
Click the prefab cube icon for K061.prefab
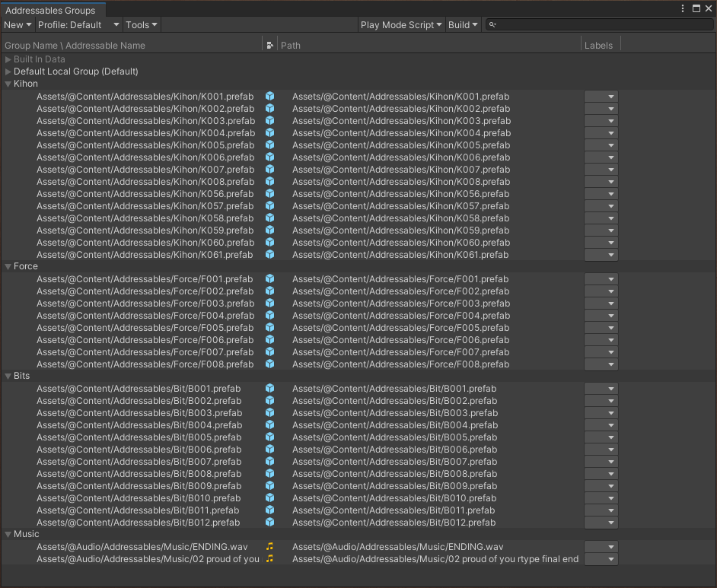pos(269,255)
